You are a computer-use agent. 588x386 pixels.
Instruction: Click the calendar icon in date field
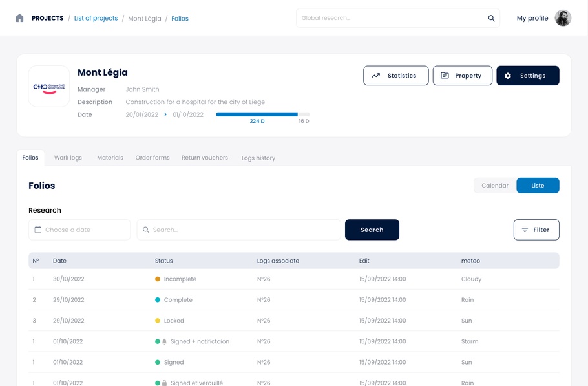38,230
